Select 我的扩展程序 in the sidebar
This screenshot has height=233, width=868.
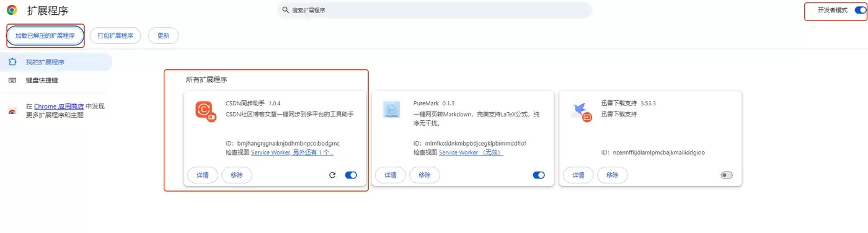pos(56,62)
